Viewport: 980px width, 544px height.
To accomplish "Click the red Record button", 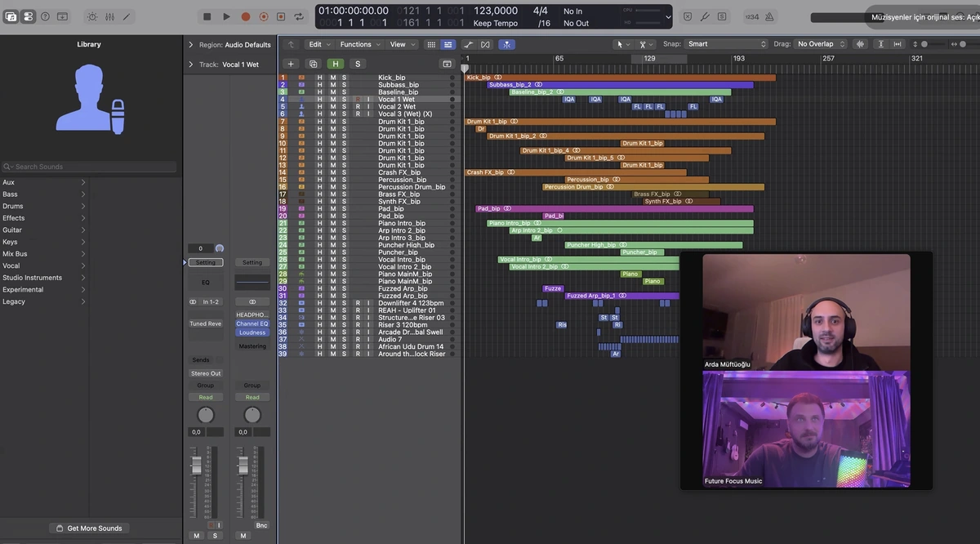I will point(245,16).
